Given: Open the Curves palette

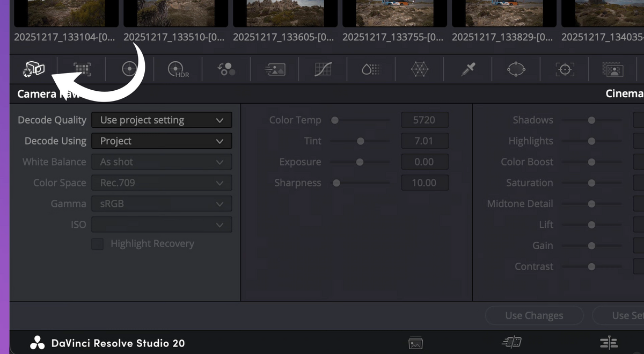Looking at the screenshot, I should point(323,69).
